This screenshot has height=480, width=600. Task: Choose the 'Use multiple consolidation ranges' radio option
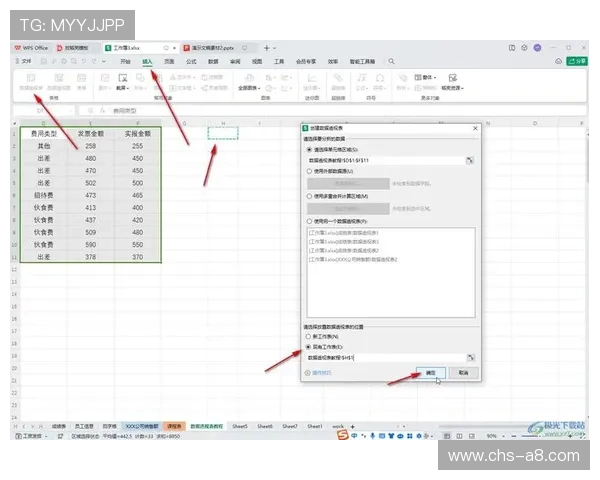point(310,196)
